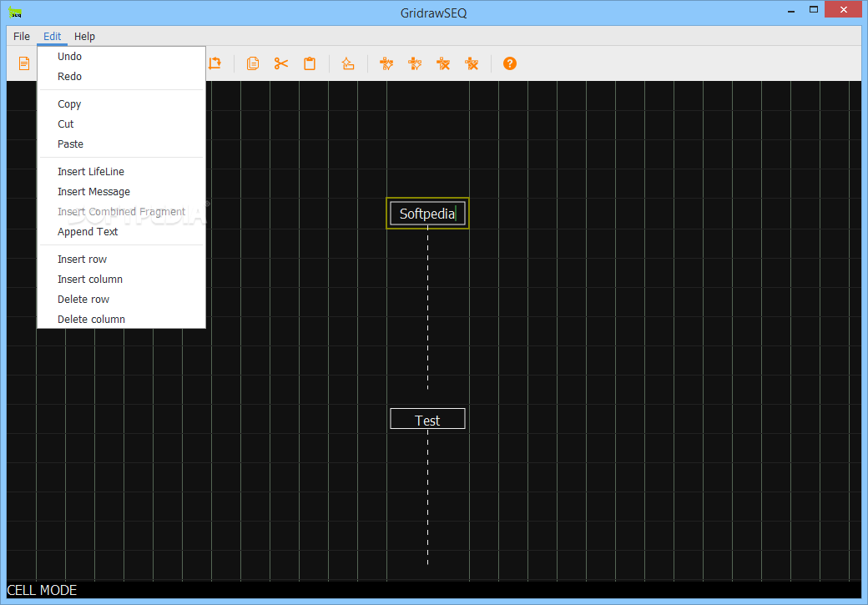Close the open Edit menu
The height and width of the screenshot is (605, 868).
point(52,36)
